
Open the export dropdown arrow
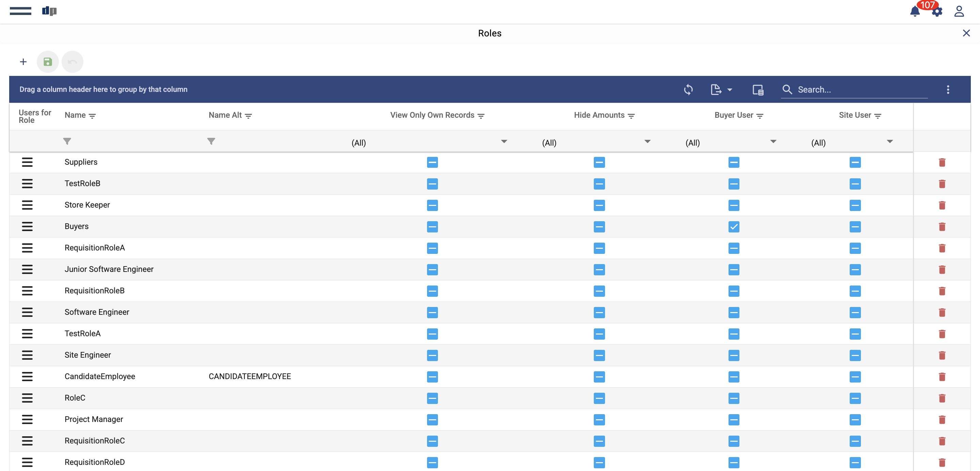(729, 90)
